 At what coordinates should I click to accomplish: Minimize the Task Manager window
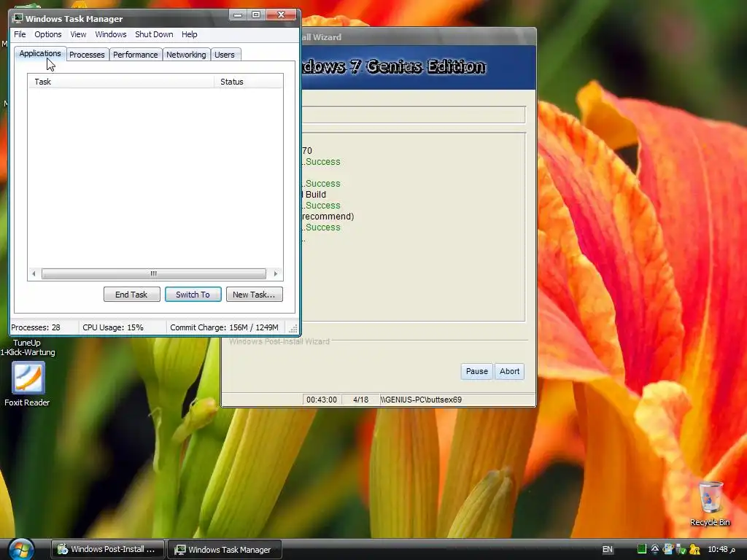pyautogui.click(x=238, y=15)
